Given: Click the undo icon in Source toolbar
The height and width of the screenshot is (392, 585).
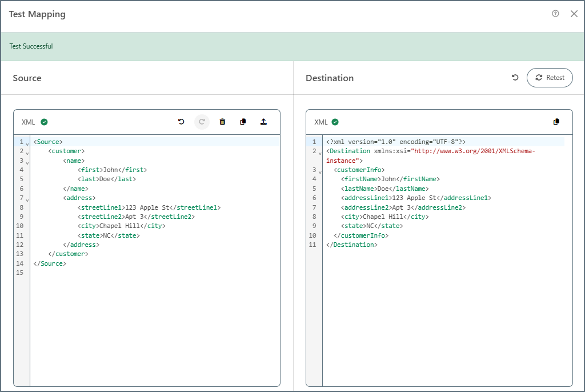Looking at the screenshot, I should [181, 122].
